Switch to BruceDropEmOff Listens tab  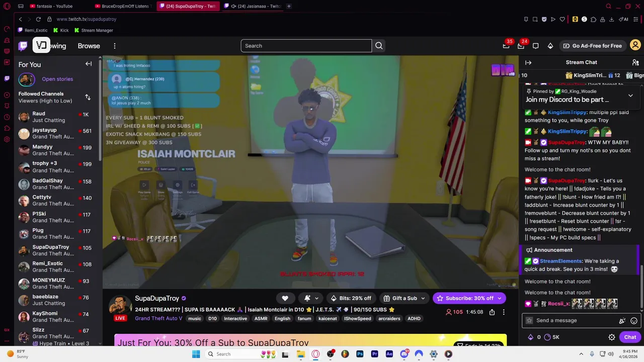pos(123,6)
